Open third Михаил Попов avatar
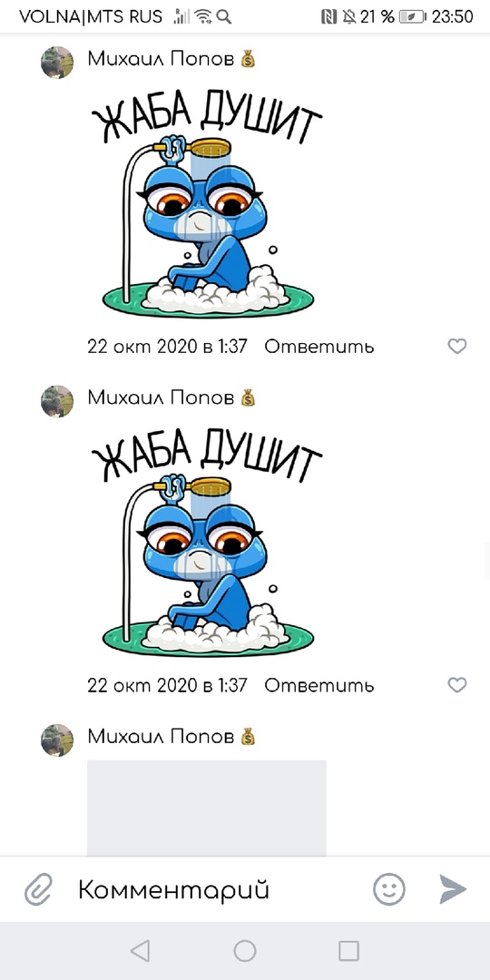 (57, 740)
